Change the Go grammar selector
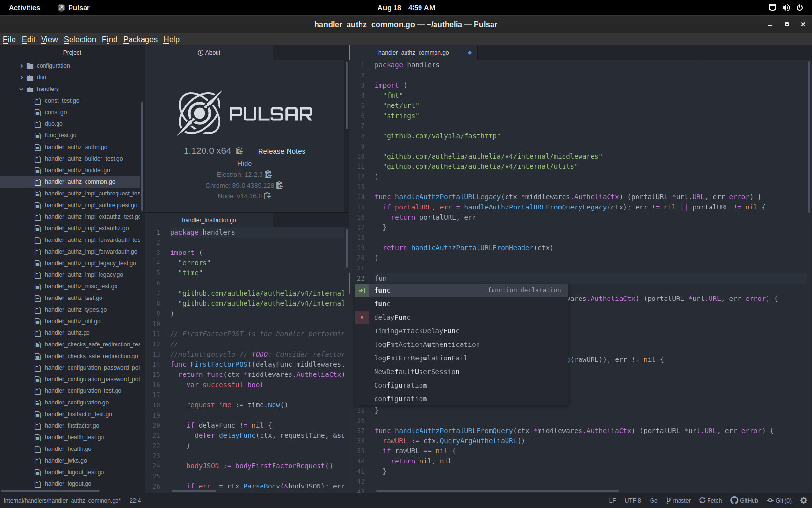 click(653, 501)
